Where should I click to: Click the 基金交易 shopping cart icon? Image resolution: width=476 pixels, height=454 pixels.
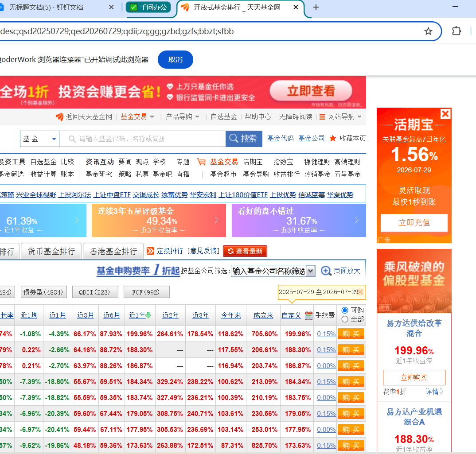pos(201,162)
